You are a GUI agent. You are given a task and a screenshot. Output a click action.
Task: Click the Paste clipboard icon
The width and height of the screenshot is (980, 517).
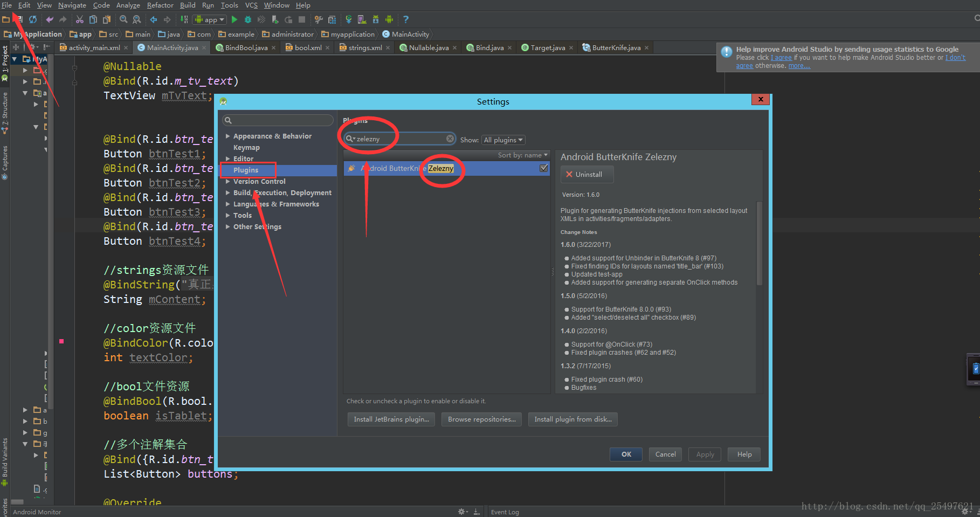(x=106, y=19)
